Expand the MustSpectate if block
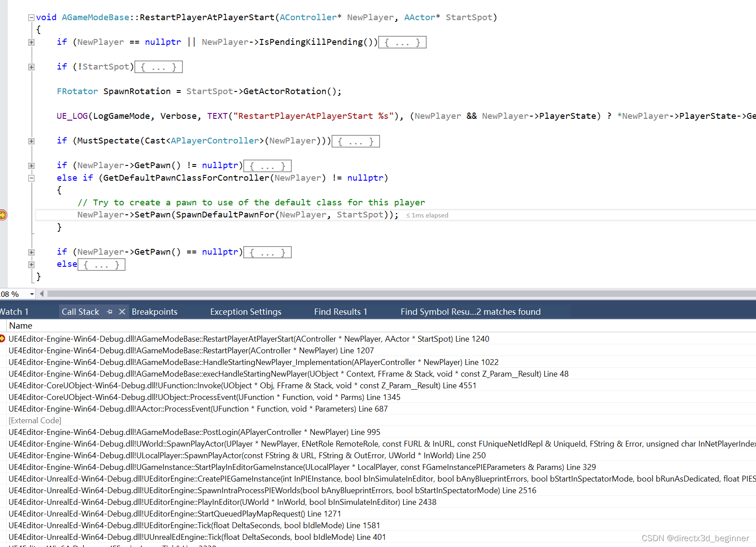Viewport: 756px width, 547px height. point(31,141)
